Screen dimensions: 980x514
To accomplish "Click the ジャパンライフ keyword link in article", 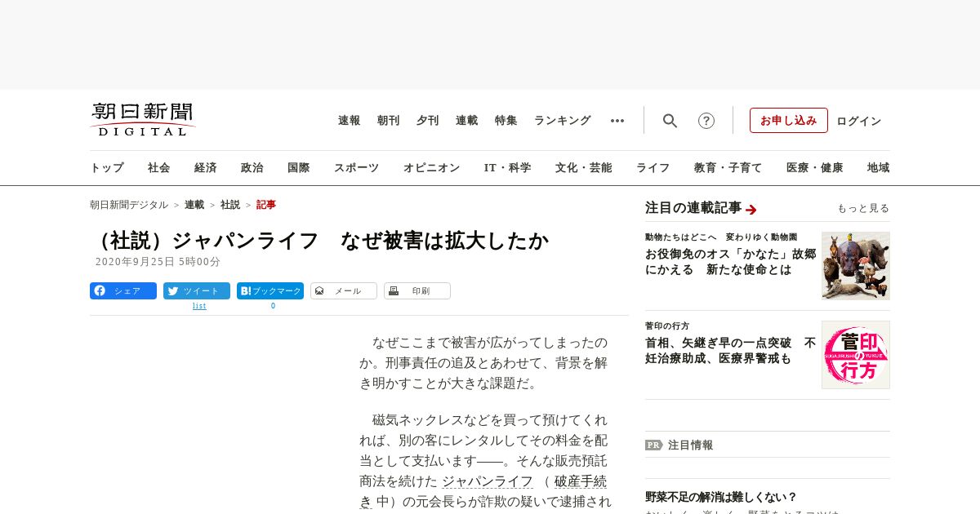I will click(488, 481).
